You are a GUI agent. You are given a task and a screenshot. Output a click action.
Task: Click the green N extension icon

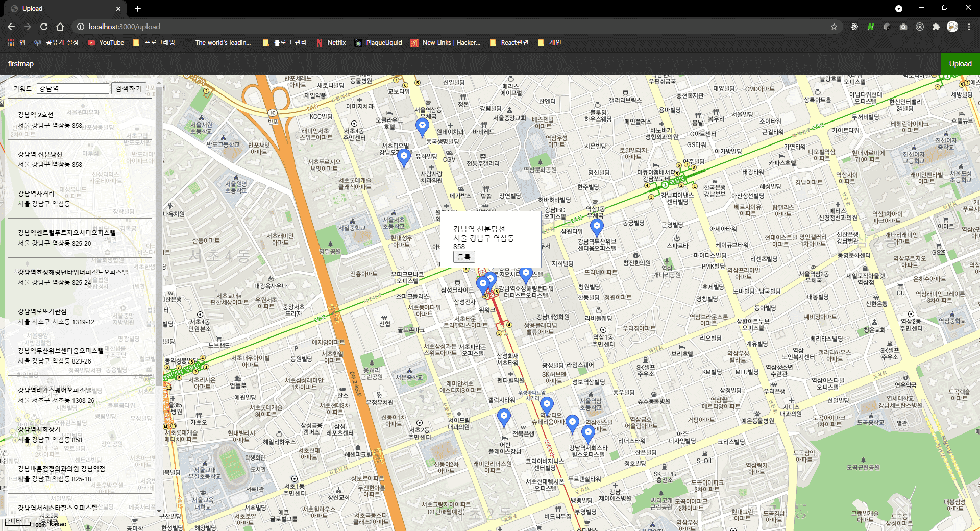(x=870, y=27)
